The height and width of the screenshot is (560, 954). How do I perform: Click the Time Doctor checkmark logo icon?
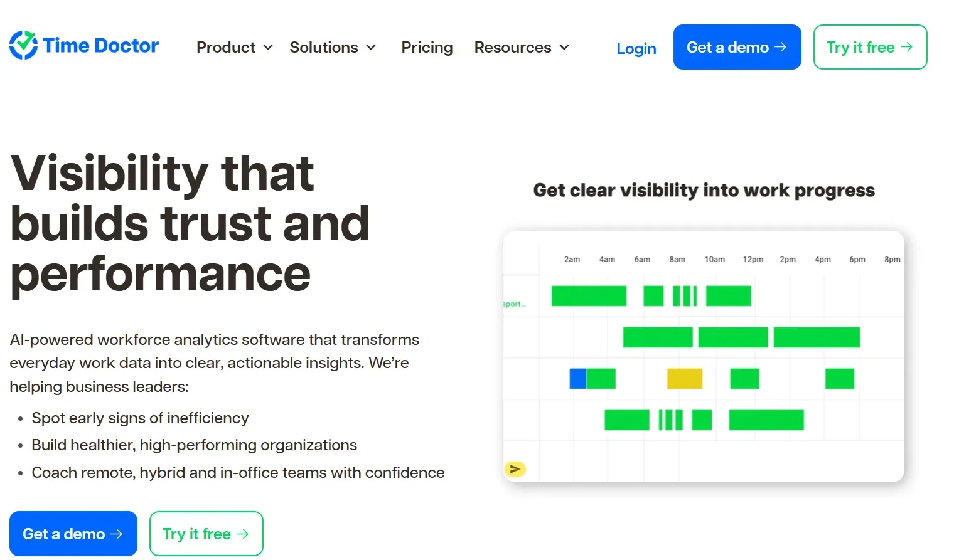pos(23,45)
